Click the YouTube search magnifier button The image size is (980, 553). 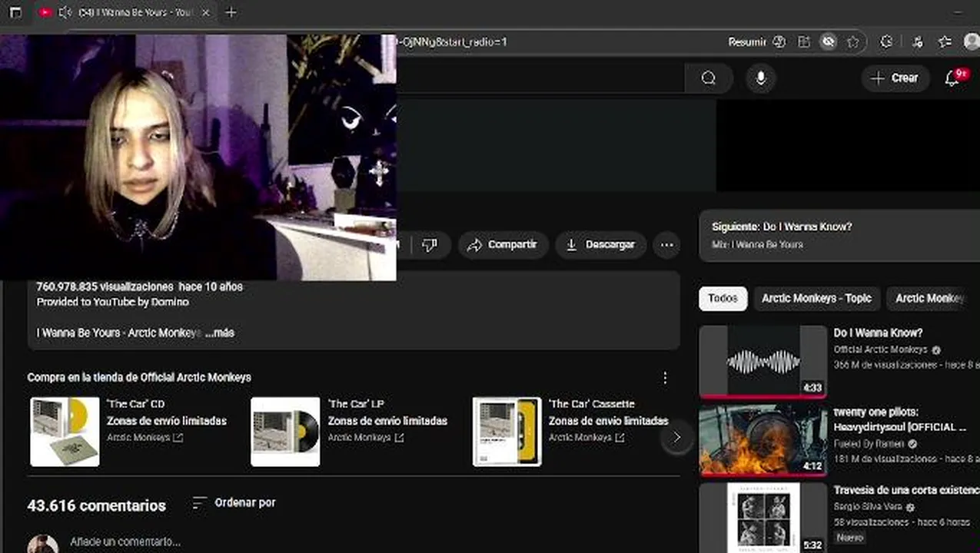coord(708,78)
